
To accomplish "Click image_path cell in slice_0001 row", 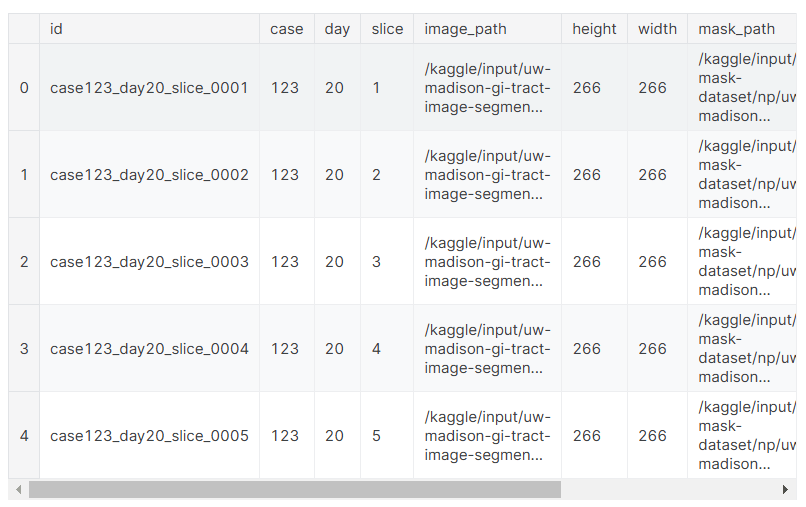I will click(x=487, y=88).
